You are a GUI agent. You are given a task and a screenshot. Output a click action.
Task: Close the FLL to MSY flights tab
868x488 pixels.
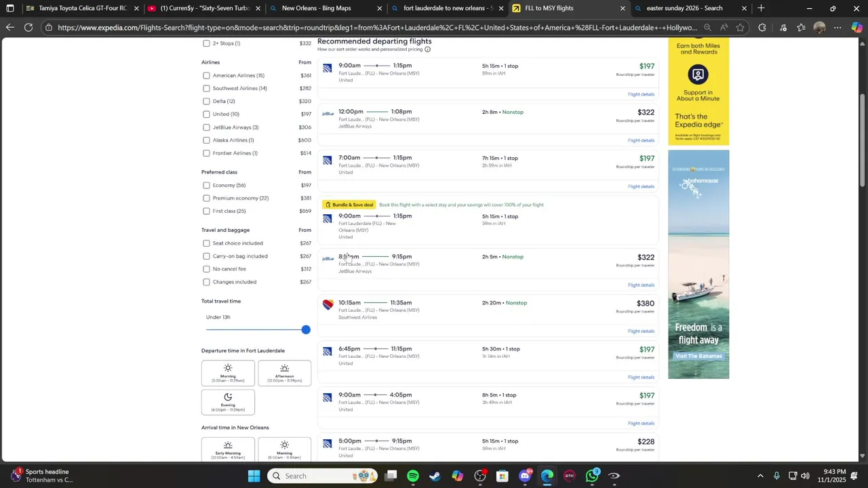623,8
